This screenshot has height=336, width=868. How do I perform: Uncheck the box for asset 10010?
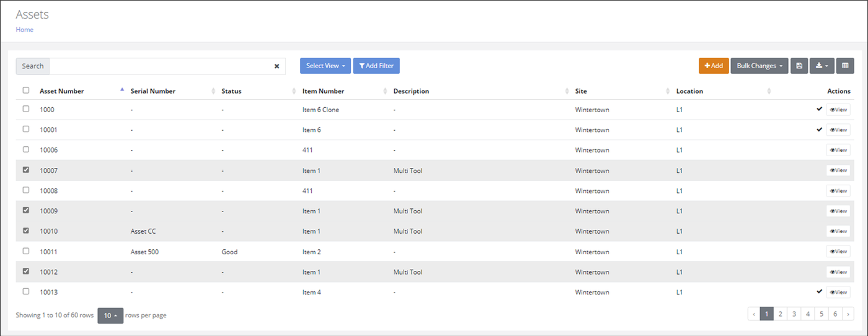[x=26, y=231]
